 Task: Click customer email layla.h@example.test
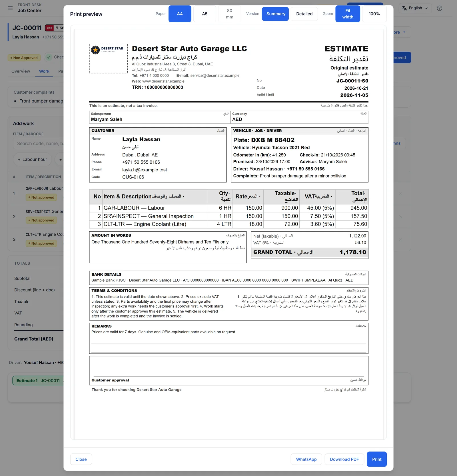pos(145,170)
